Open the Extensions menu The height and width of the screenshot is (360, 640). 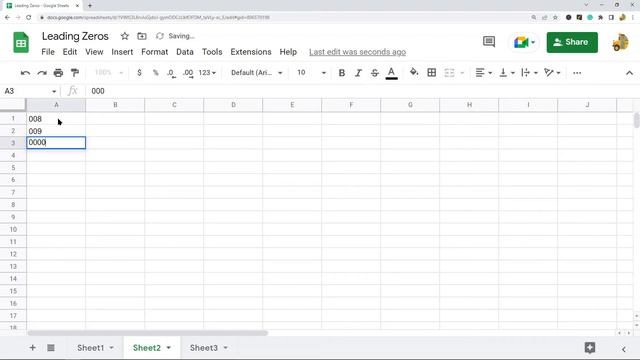251,52
